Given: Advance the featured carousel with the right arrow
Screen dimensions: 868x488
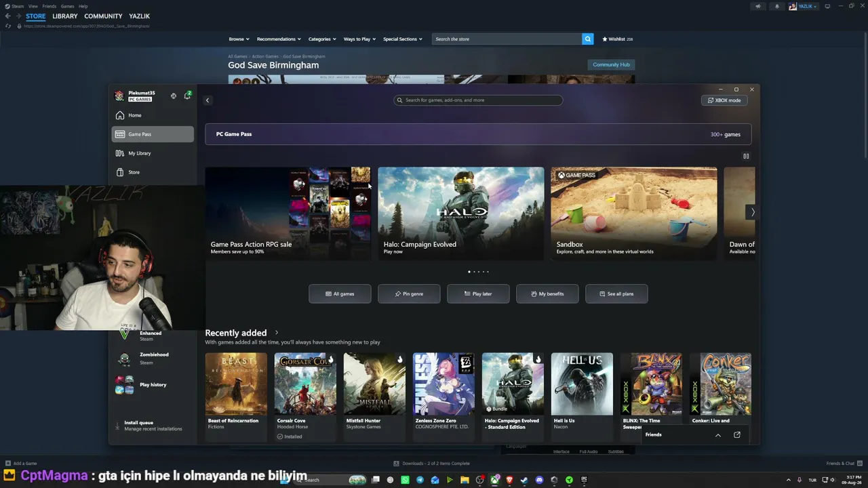Looking at the screenshot, I should tap(752, 212).
